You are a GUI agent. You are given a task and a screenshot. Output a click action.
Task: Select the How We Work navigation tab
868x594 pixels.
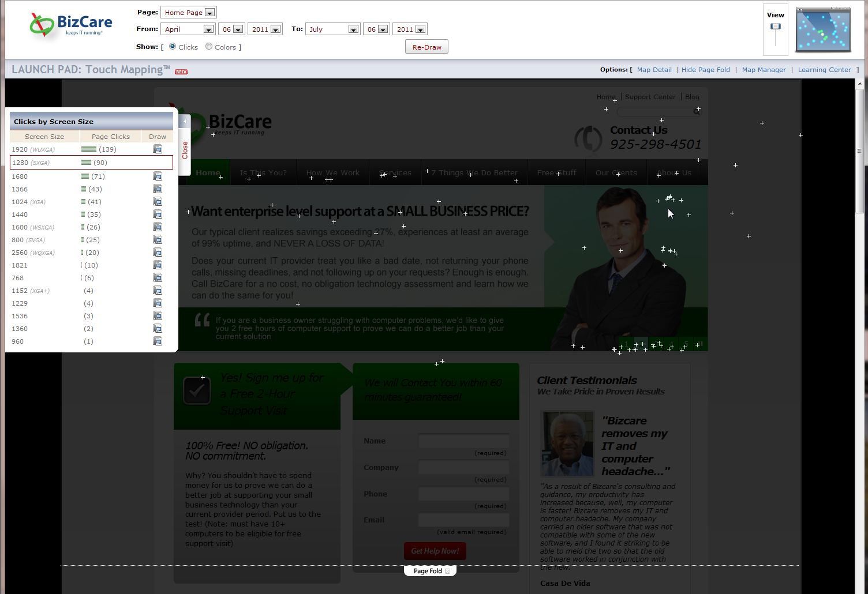333,172
